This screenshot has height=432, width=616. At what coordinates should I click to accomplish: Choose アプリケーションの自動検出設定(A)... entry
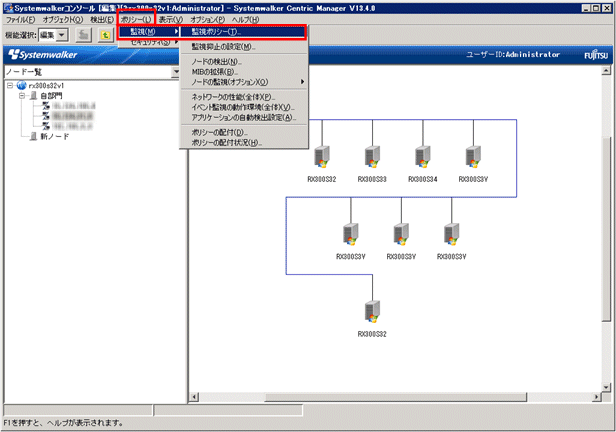pyautogui.click(x=244, y=117)
